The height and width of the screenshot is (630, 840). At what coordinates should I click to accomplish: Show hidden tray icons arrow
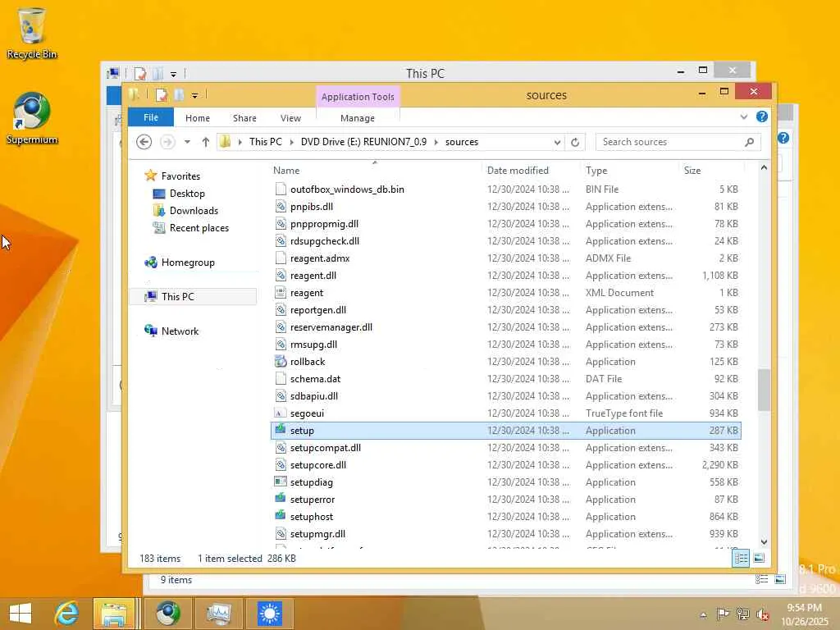pos(703,614)
